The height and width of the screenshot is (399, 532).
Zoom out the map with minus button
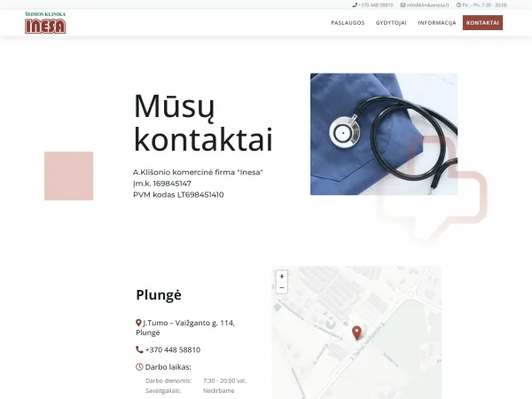tap(282, 287)
